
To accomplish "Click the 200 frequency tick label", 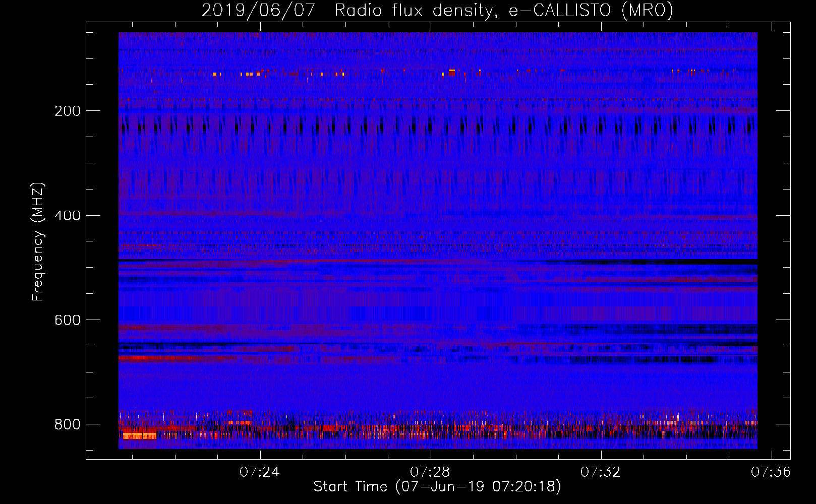I will [68, 111].
